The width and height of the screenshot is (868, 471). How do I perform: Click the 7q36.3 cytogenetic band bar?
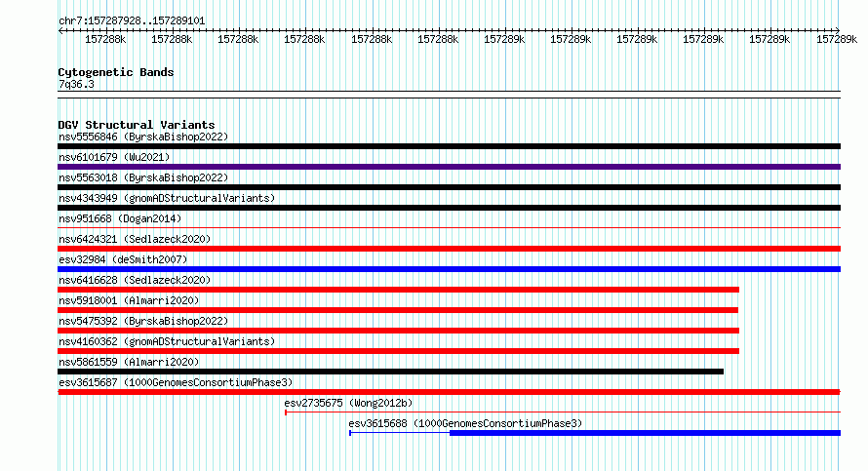(x=449, y=95)
